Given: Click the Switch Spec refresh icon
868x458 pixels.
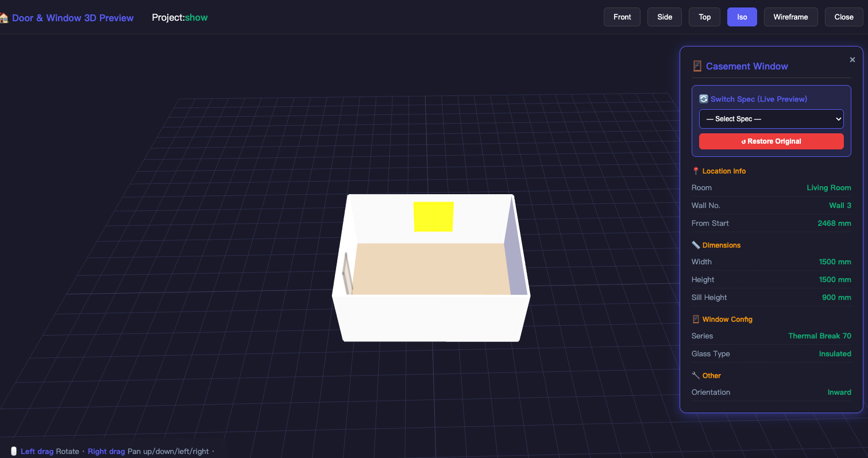Looking at the screenshot, I should (704, 99).
